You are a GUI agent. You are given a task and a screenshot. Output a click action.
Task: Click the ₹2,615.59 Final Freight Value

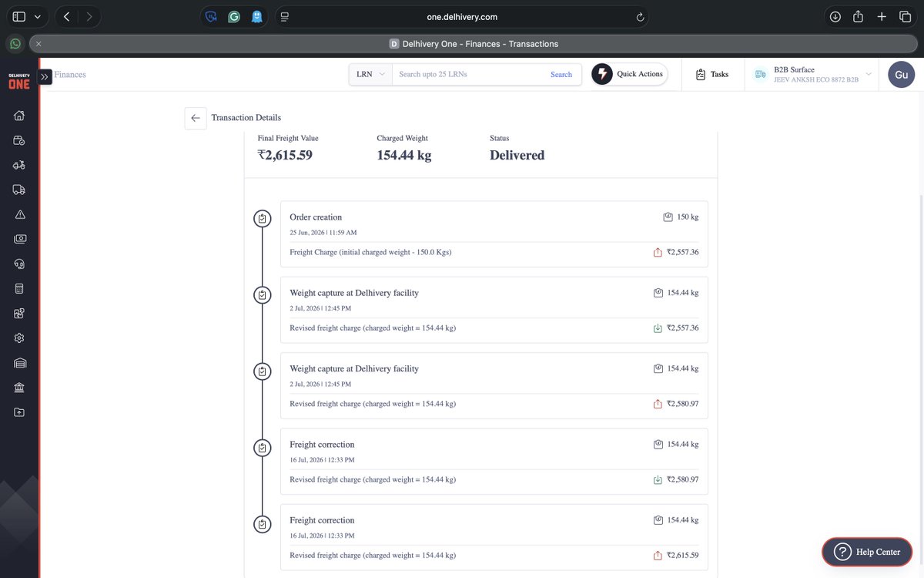[x=285, y=155]
